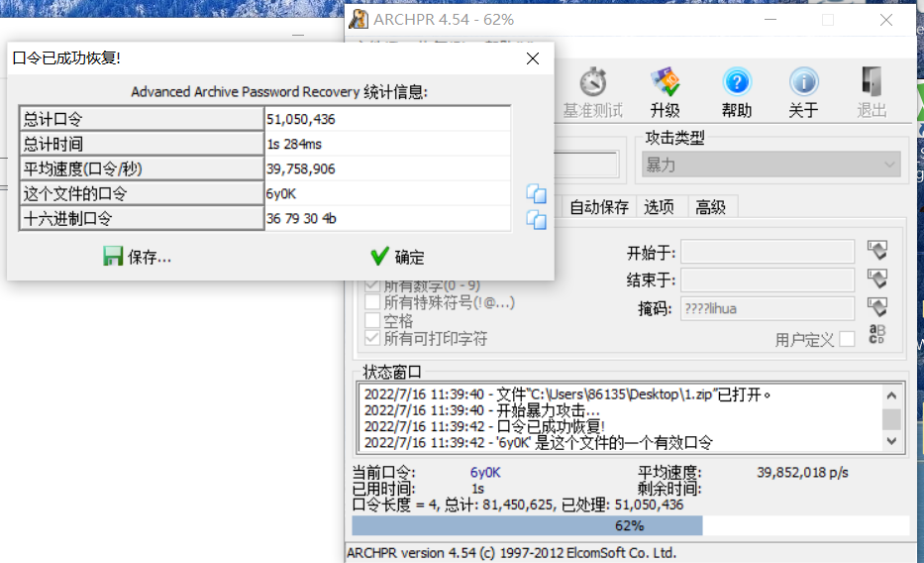Open the user-defined charset aBcD icon
The width and height of the screenshot is (924, 563).
[876, 334]
